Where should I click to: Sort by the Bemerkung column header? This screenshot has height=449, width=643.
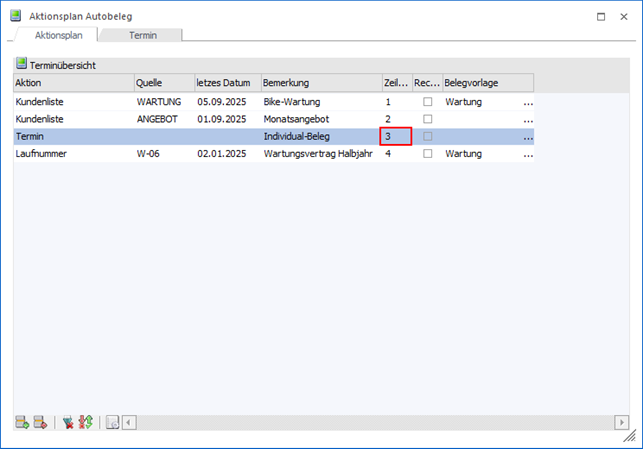pos(320,82)
